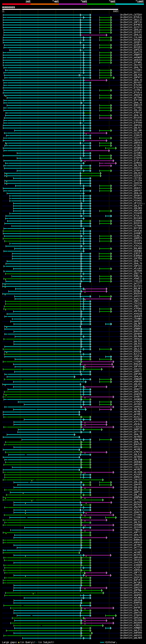This screenshot has width=146, height=644.
Task: Select hit label UniRef100_B7UCB0
Action: (131, 85)
